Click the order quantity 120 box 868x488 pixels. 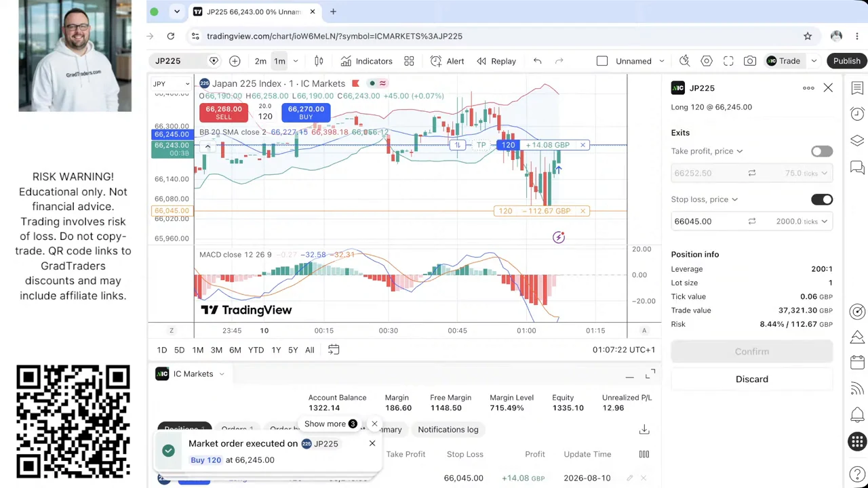tap(265, 117)
